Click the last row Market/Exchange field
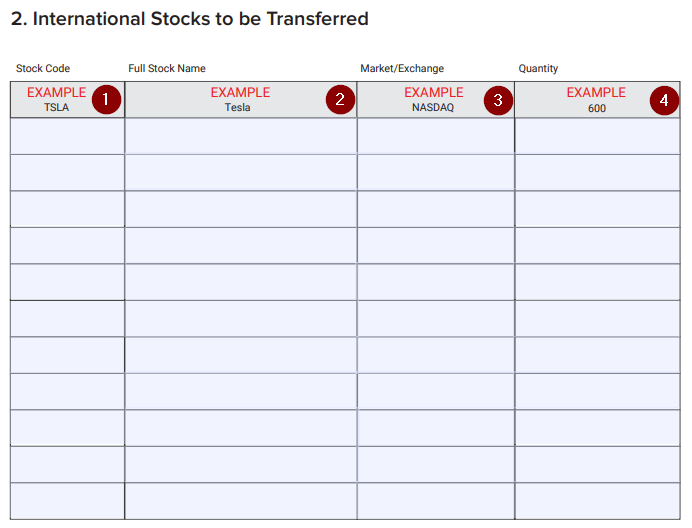Image resolution: width=692 pixels, height=528 pixels. [x=436, y=501]
